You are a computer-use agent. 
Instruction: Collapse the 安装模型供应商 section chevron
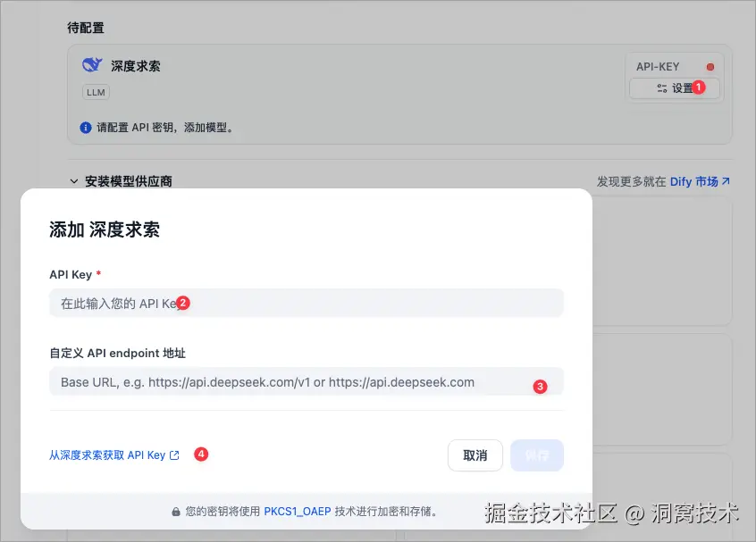coord(74,181)
